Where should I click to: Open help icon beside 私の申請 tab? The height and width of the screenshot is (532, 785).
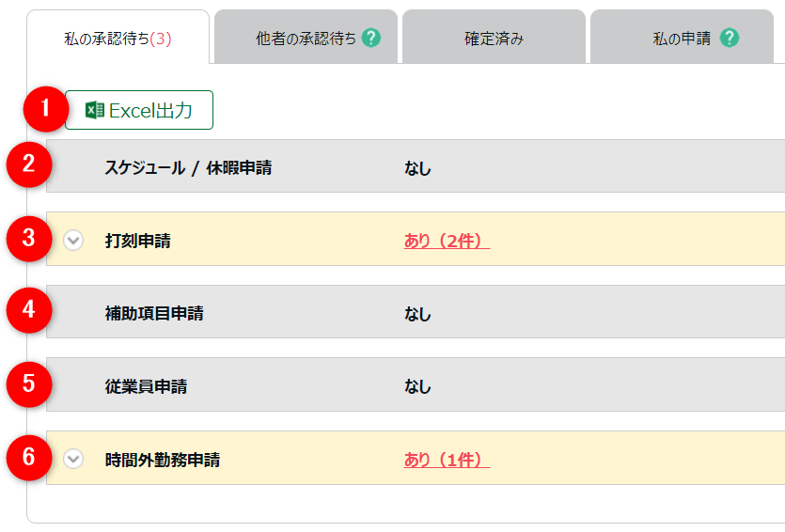(729, 39)
